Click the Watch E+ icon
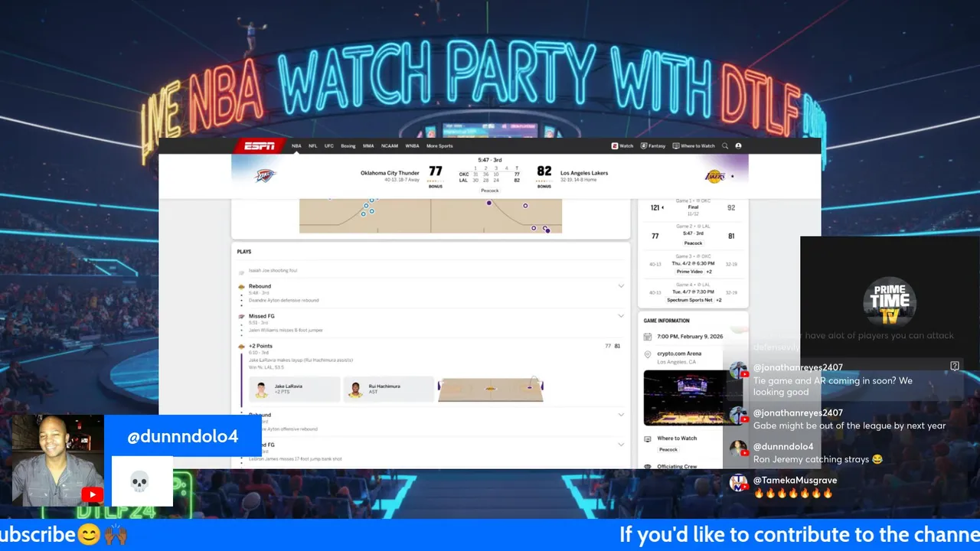Screen dimensions: 980x551 pyautogui.click(x=614, y=146)
